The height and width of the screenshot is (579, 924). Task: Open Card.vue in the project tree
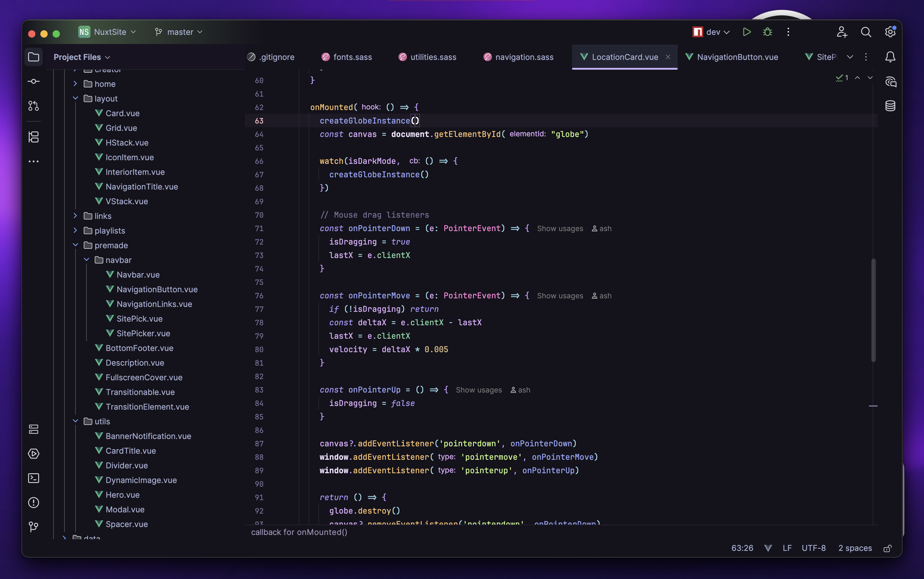point(123,113)
